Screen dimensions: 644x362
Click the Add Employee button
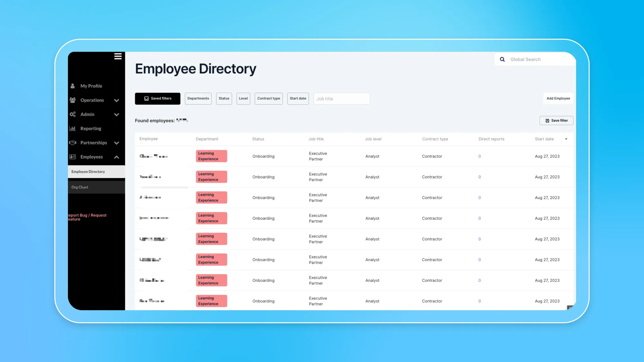[x=558, y=98]
